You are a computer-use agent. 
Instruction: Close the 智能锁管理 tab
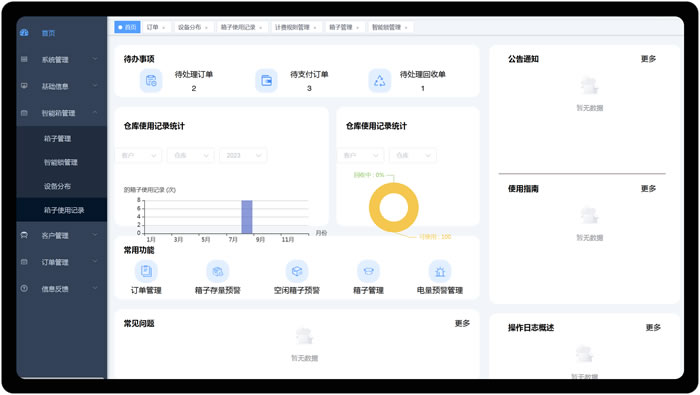point(406,28)
